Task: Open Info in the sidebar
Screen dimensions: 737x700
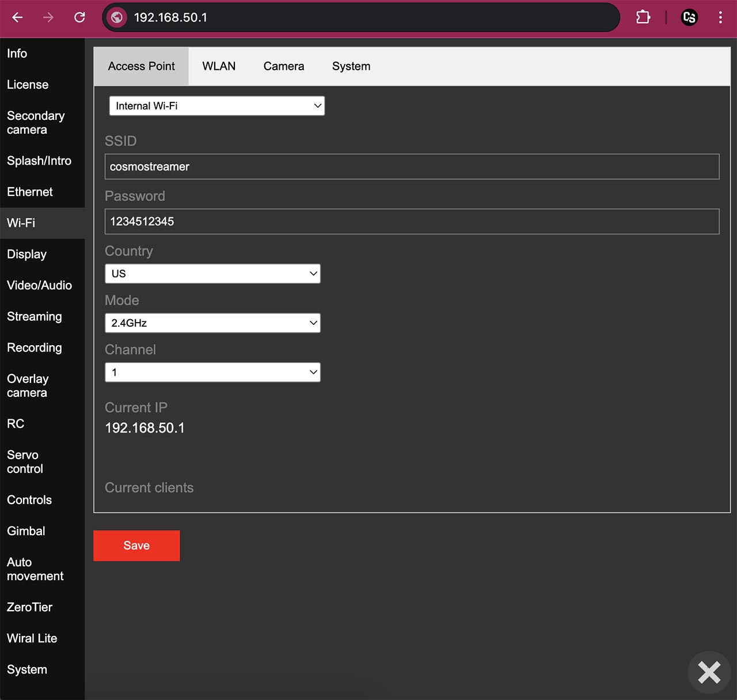Action: point(42,54)
